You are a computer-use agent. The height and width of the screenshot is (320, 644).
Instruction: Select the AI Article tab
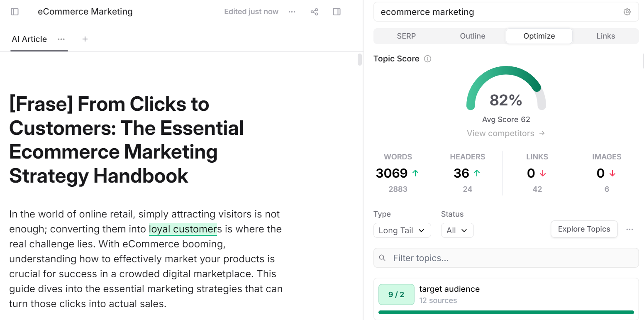(29, 39)
